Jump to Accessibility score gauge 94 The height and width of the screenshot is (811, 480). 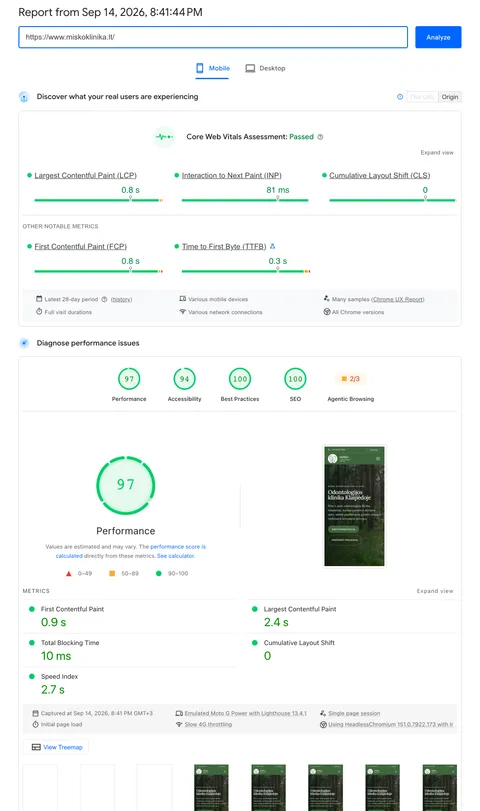(x=184, y=379)
